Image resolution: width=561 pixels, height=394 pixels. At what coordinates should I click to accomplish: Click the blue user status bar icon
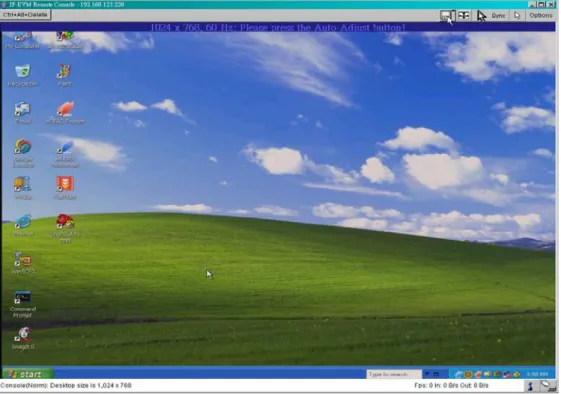(x=530, y=385)
